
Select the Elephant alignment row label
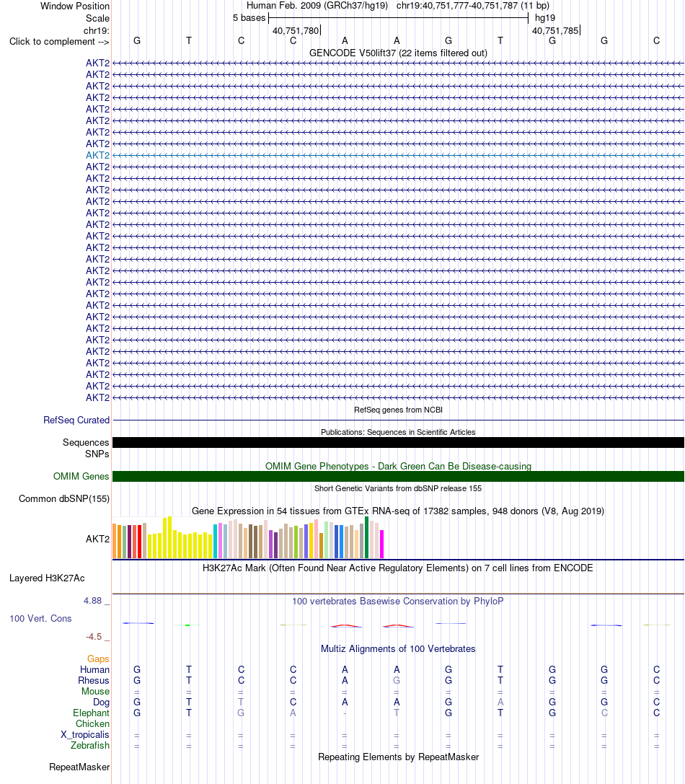click(91, 713)
